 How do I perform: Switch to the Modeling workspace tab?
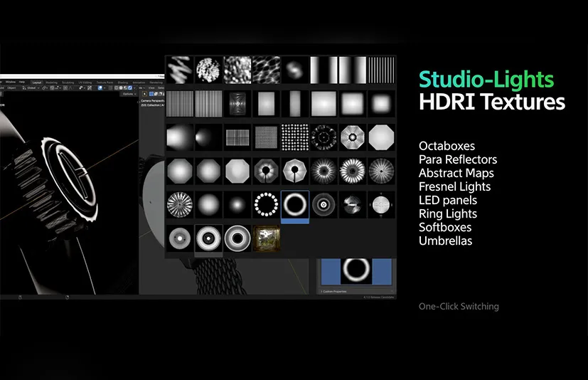(52, 83)
